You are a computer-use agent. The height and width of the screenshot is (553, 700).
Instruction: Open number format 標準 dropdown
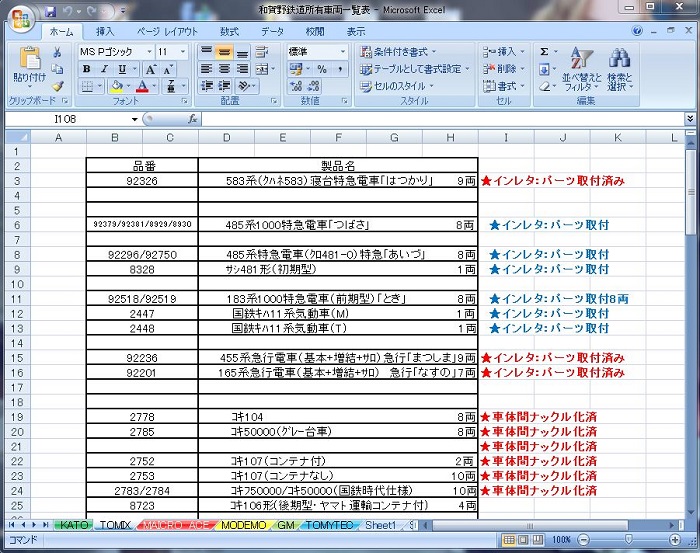(342, 52)
